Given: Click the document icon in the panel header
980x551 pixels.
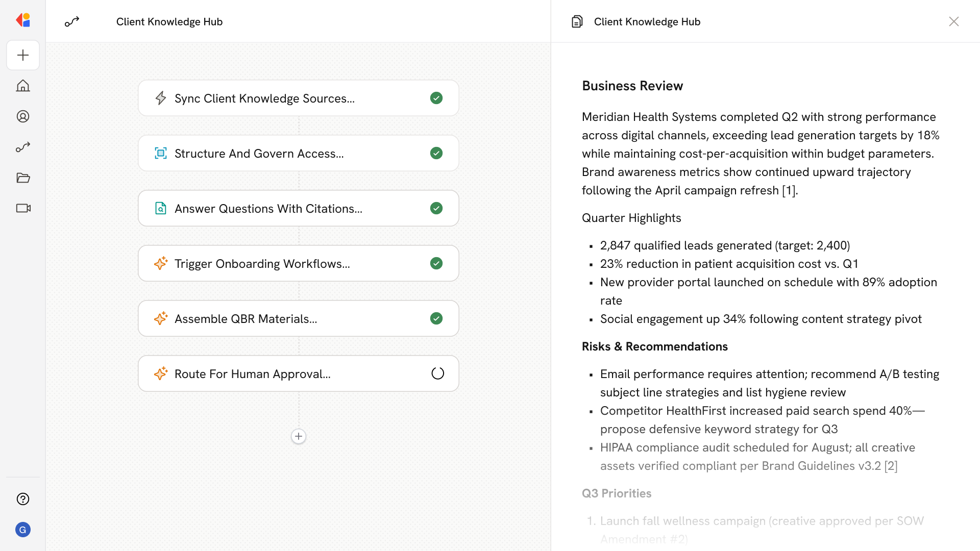Looking at the screenshot, I should pyautogui.click(x=577, y=21).
